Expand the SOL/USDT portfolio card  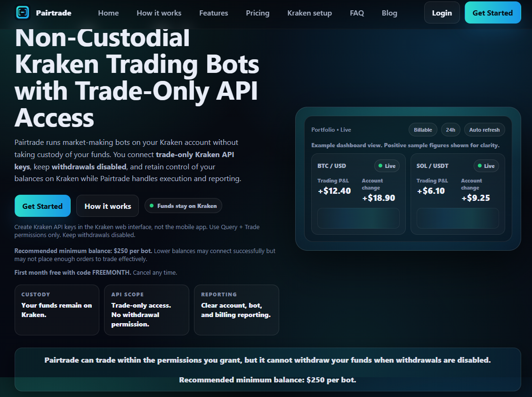[457, 194]
